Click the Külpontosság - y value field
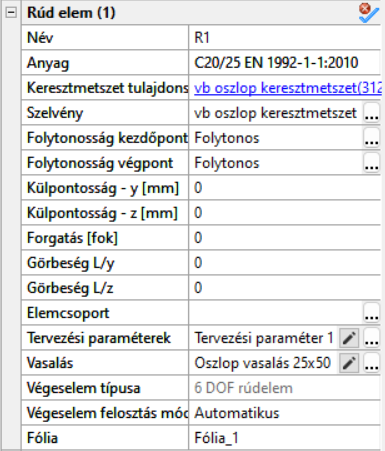Screen dimensions: 385x451 pos(285,188)
